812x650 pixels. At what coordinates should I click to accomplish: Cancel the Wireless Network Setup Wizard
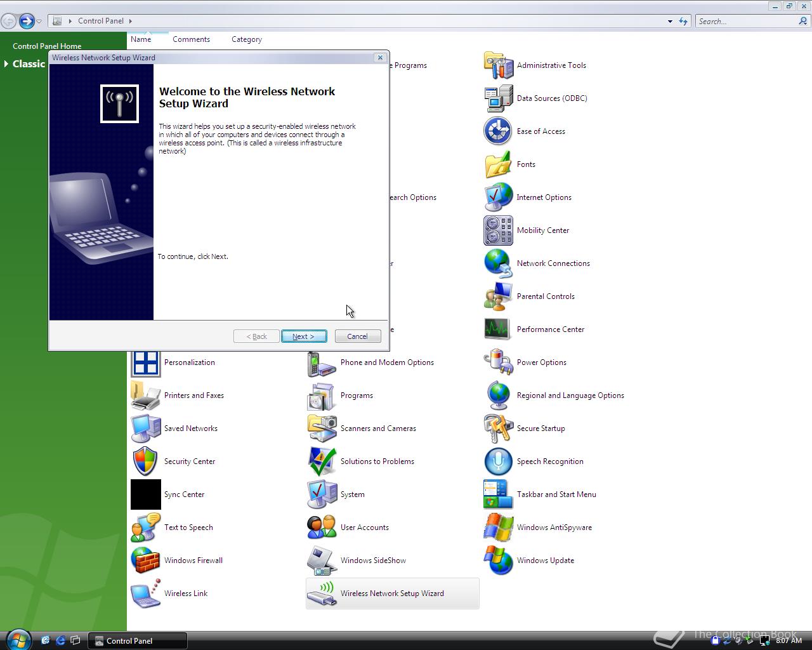coord(358,336)
